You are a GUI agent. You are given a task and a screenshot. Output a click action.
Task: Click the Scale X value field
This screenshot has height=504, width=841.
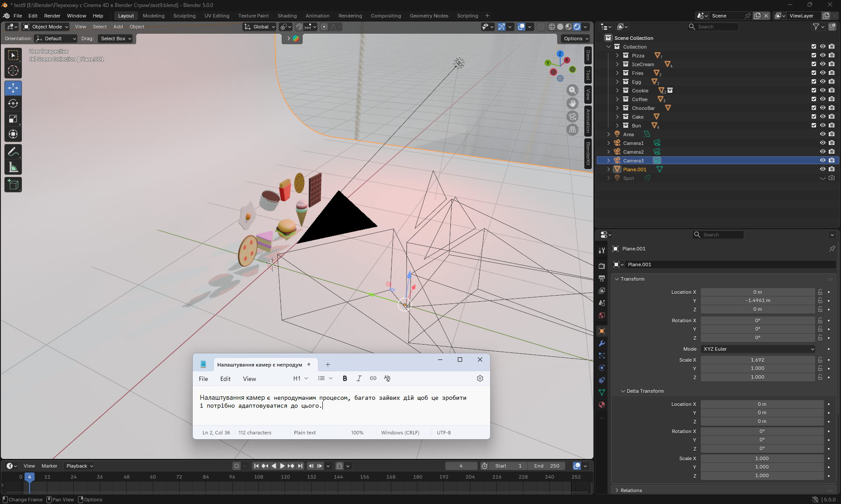[x=757, y=360]
